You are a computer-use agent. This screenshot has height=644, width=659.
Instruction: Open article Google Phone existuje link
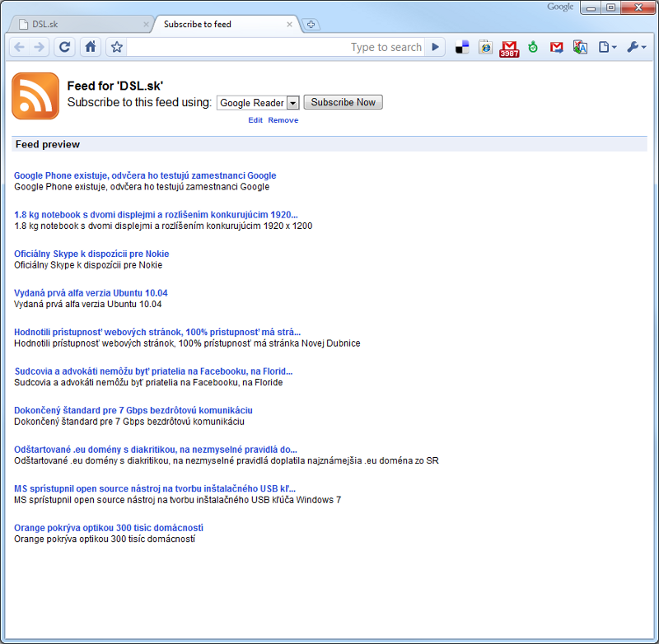coord(145,175)
